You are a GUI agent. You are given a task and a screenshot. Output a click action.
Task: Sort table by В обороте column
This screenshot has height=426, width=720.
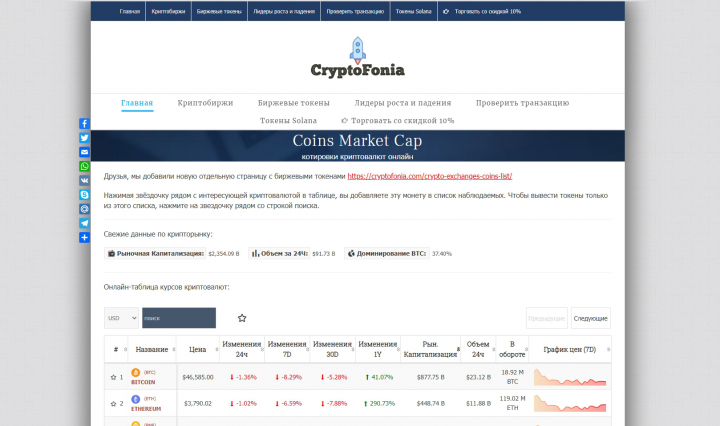[x=512, y=349]
